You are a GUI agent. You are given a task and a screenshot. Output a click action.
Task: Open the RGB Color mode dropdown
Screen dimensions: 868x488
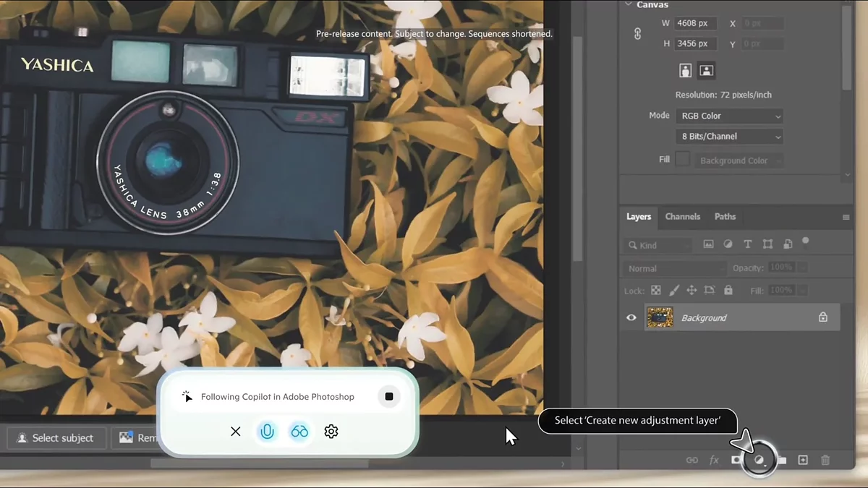pos(731,116)
